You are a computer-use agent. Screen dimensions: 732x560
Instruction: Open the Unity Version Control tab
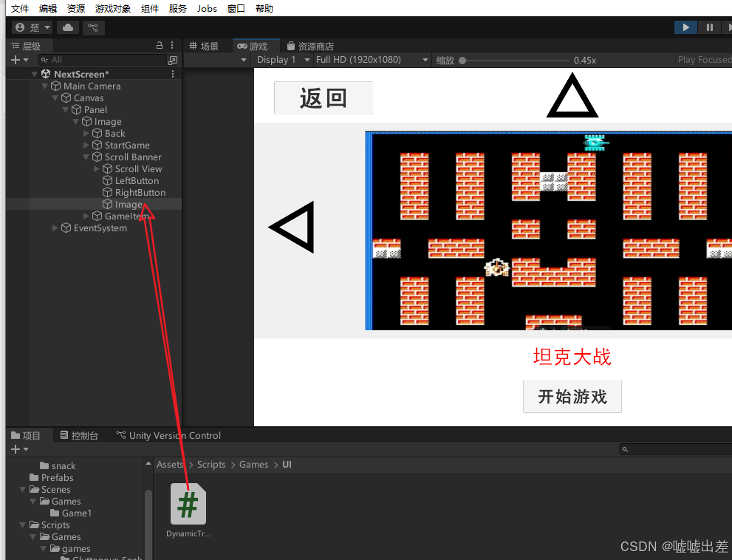click(x=168, y=435)
